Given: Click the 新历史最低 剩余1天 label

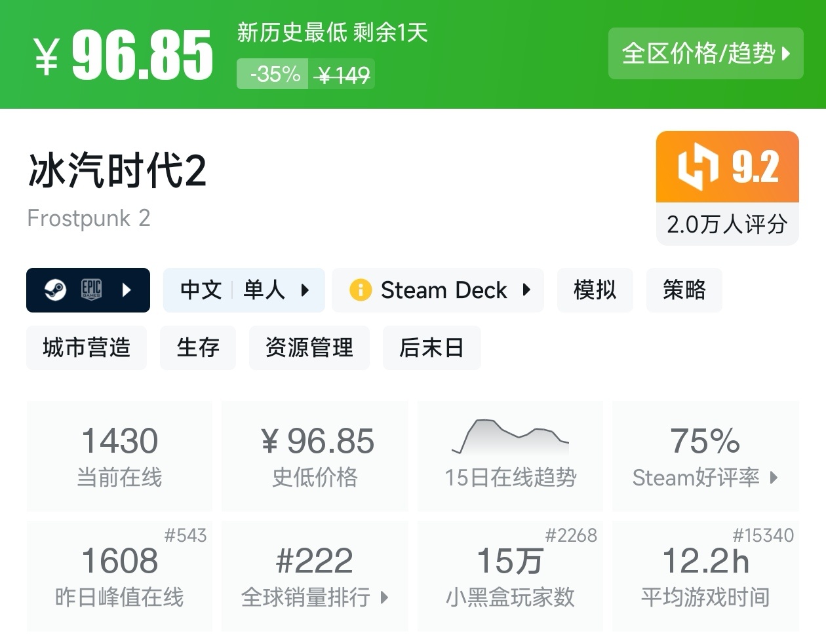Looking at the screenshot, I should [332, 32].
